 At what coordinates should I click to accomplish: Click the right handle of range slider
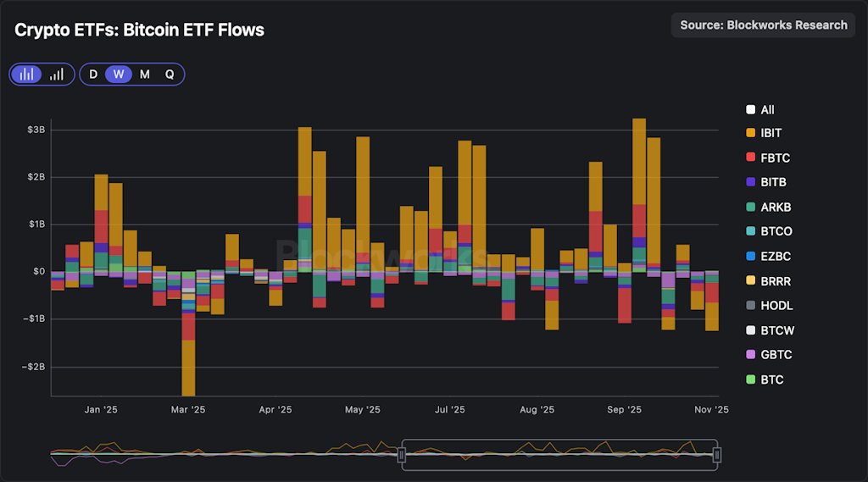[x=717, y=455]
